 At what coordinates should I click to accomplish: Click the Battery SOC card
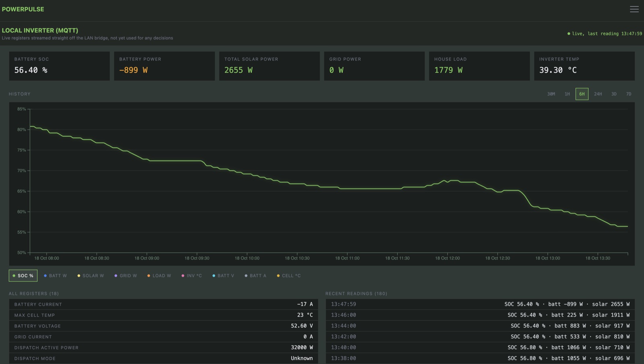click(x=59, y=66)
